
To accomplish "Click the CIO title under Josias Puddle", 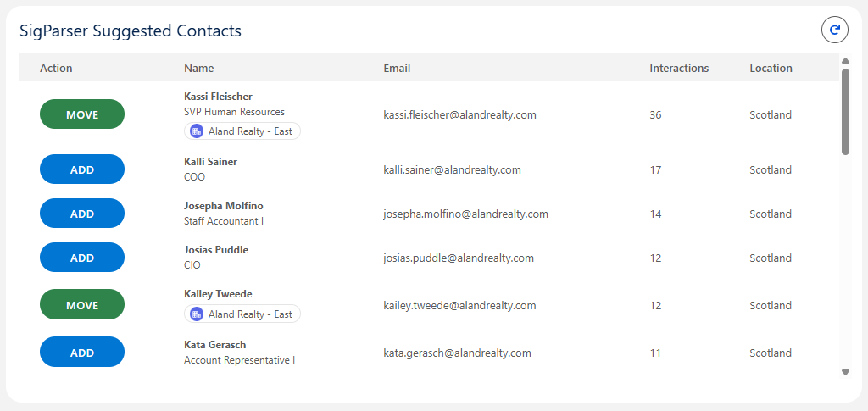I will (192, 265).
